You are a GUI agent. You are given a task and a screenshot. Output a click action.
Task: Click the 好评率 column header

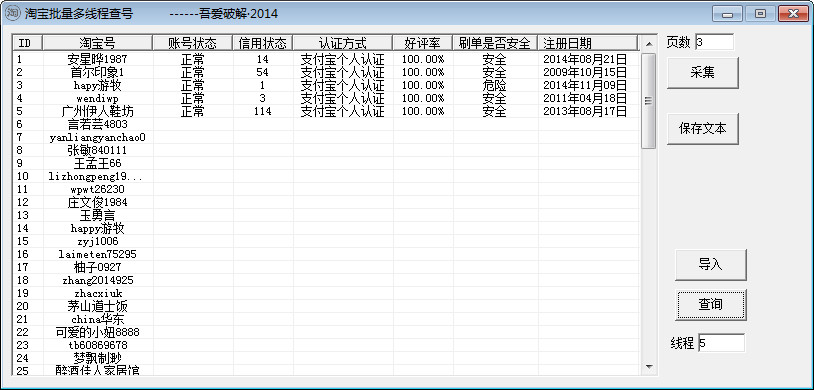[423, 43]
